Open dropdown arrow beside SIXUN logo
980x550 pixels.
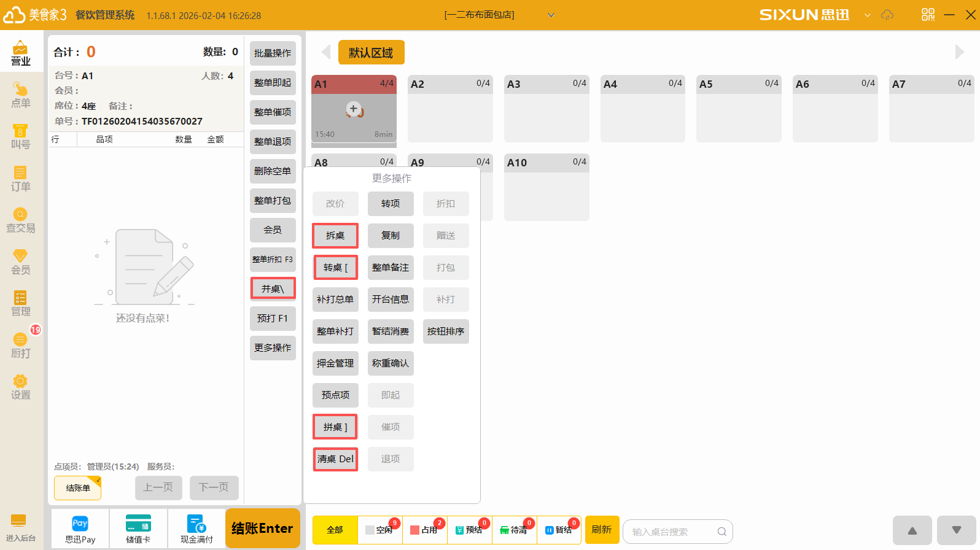867,15
